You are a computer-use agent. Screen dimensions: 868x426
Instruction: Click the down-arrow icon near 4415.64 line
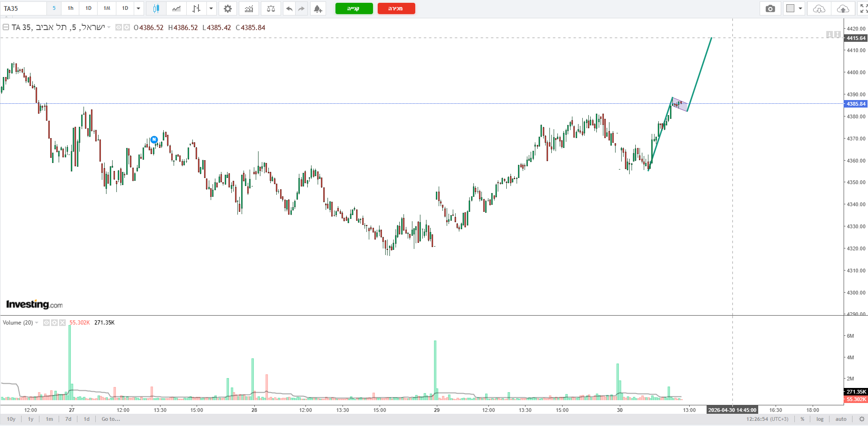pyautogui.click(x=830, y=34)
